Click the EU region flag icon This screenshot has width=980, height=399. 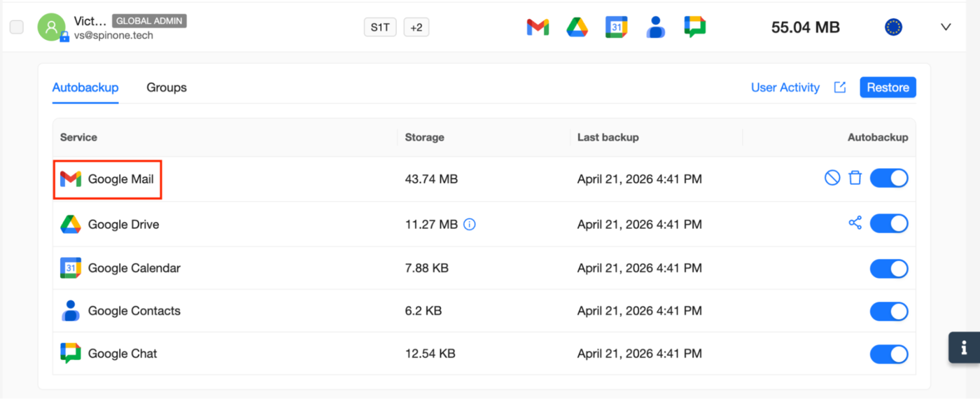coord(893,27)
